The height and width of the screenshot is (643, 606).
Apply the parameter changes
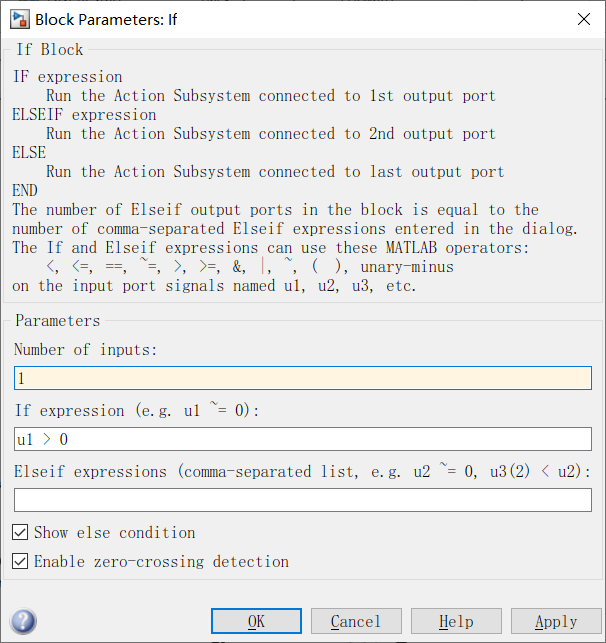tap(556, 622)
